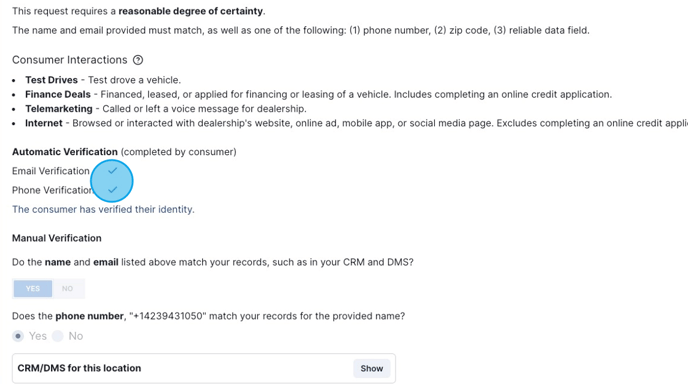Click the Manual Verification heading
Viewport: 688px width, 384px height.
(x=57, y=238)
